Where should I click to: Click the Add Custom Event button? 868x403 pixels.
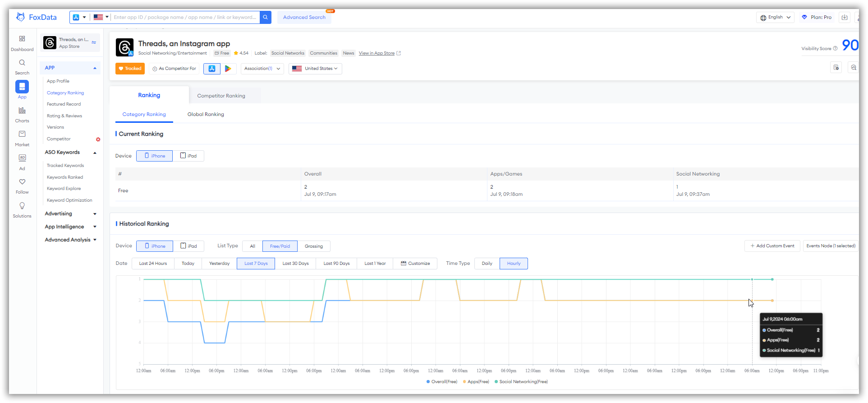coord(772,246)
